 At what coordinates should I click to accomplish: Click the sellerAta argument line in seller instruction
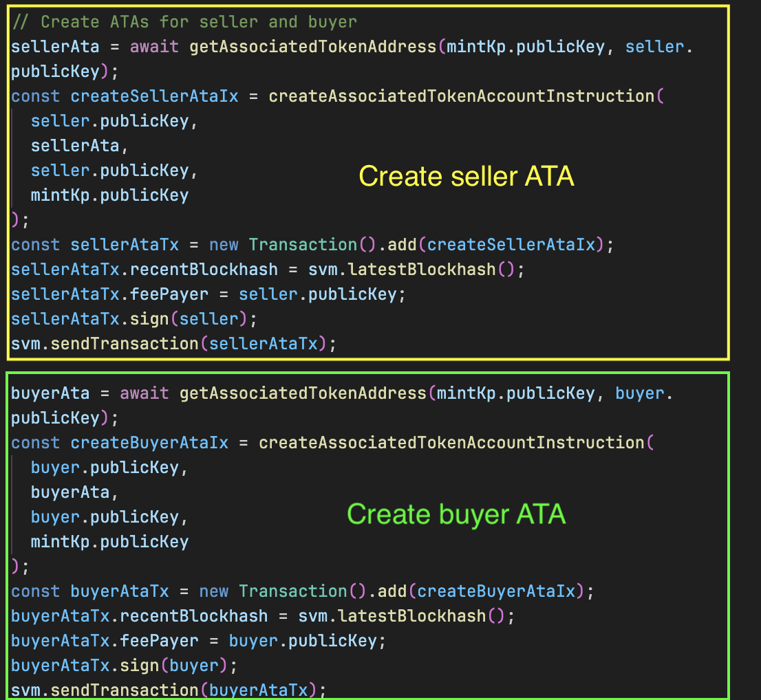point(80,146)
